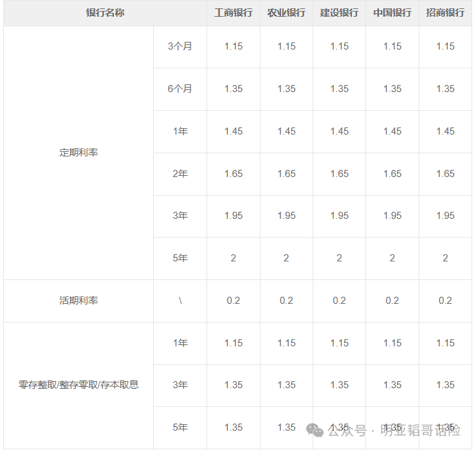The image size is (476, 450).
Task: Select the 6个月 term cell
Action: click(x=180, y=89)
